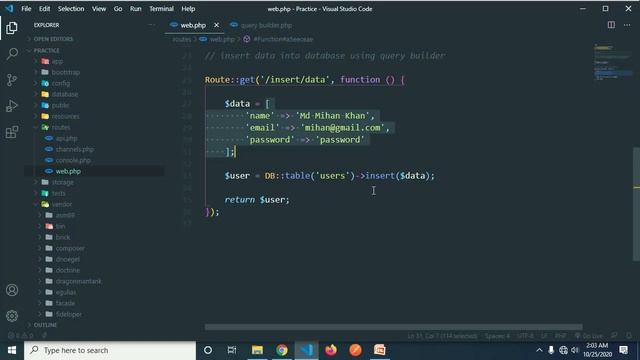Image resolution: width=640 pixels, height=360 pixels.
Task: Click the speaker volume tray icon
Action: click(x=575, y=350)
